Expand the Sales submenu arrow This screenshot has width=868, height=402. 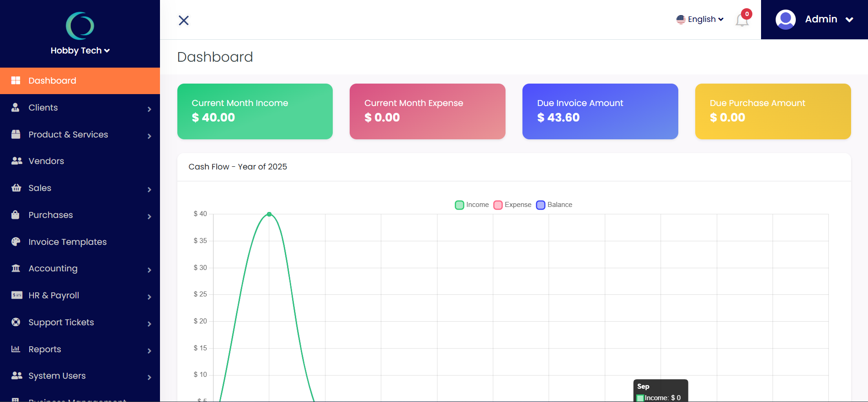click(149, 190)
